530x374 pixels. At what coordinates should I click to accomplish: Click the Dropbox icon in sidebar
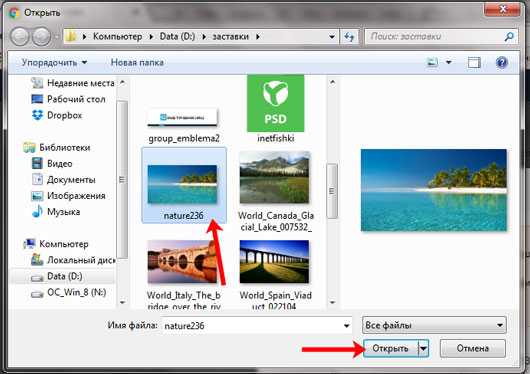37,115
